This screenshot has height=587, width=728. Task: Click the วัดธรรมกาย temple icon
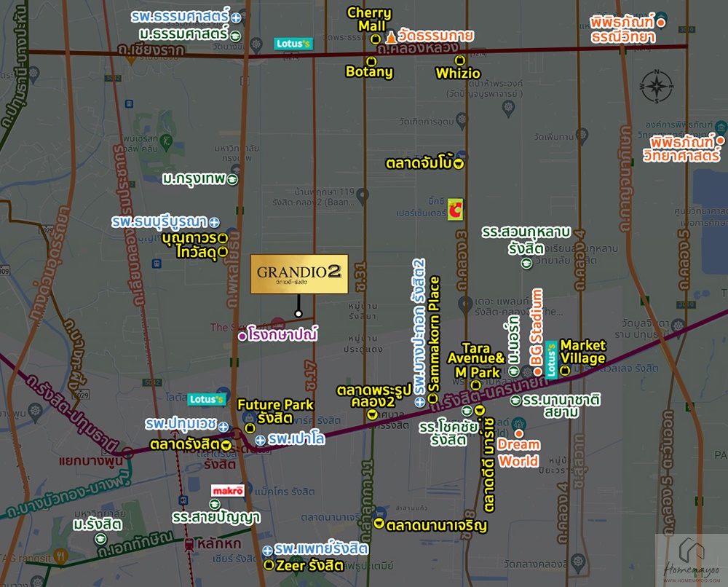(391, 37)
